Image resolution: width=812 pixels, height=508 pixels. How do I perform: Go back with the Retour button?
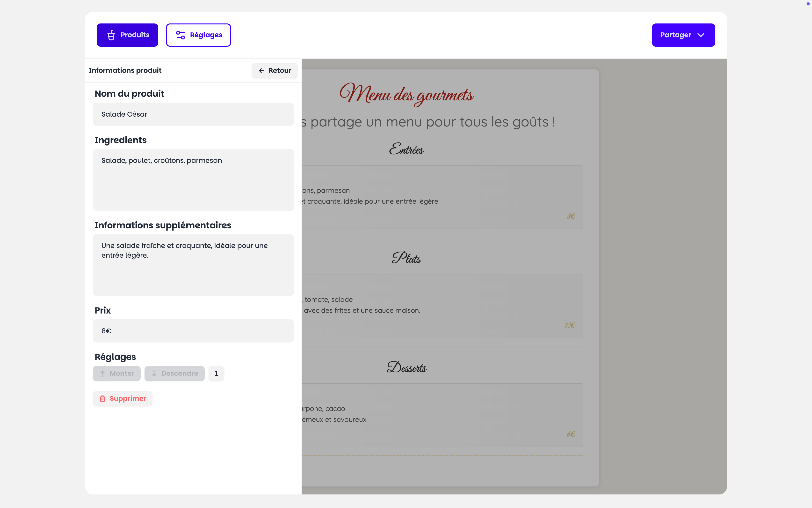tap(275, 71)
